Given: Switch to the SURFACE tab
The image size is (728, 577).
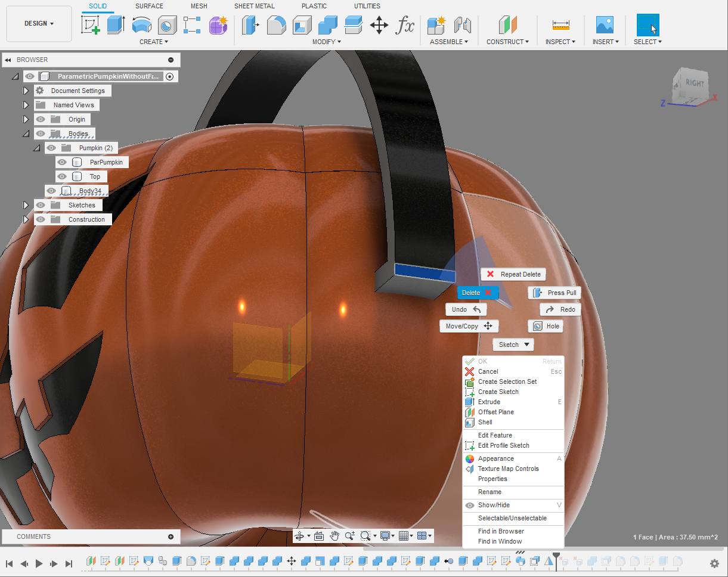Looking at the screenshot, I should point(149,6).
